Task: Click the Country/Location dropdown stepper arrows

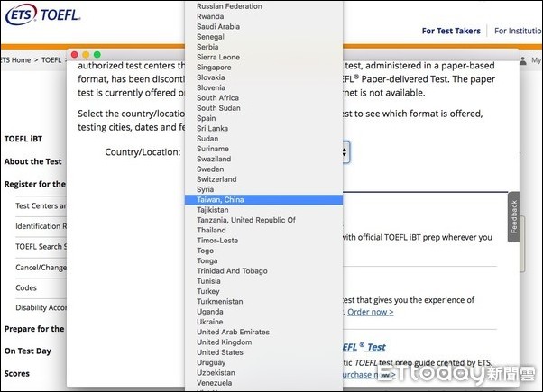Action: 345,152
